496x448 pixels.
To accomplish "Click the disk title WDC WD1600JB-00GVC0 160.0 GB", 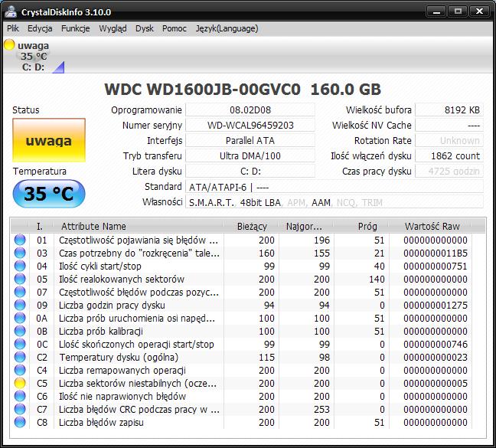I will 243,90.
